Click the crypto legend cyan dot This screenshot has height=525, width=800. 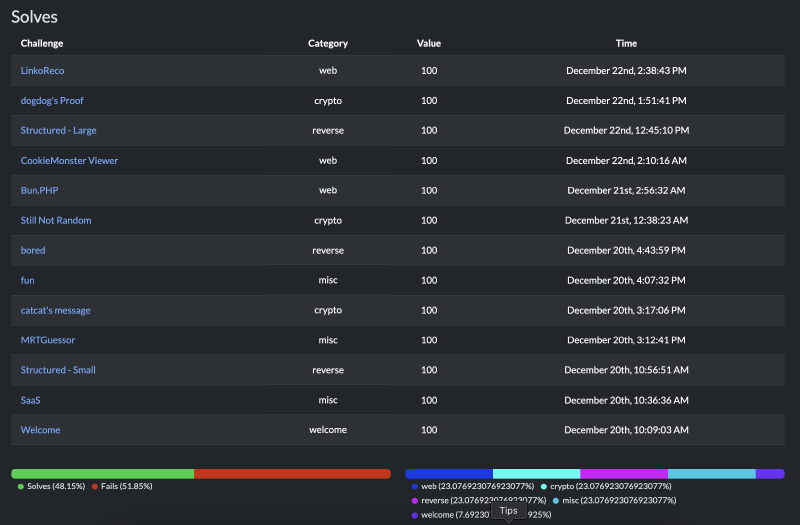coord(545,486)
